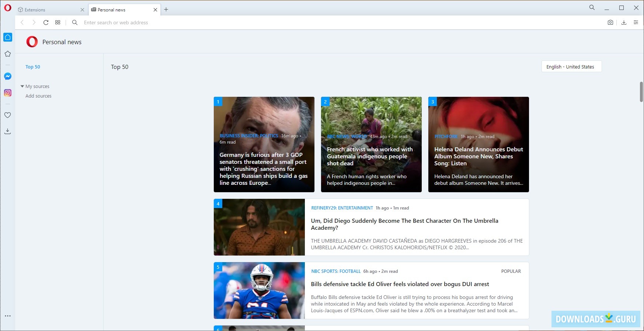This screenshot has height=331, width=644.
Task: Open the English - United States language dropdown
Action: coord(571,67)
